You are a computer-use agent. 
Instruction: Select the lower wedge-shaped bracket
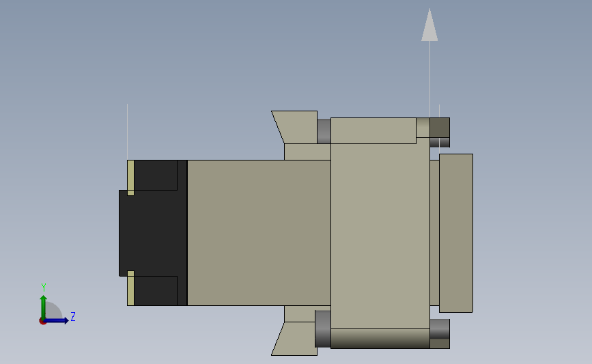point(296,339)
